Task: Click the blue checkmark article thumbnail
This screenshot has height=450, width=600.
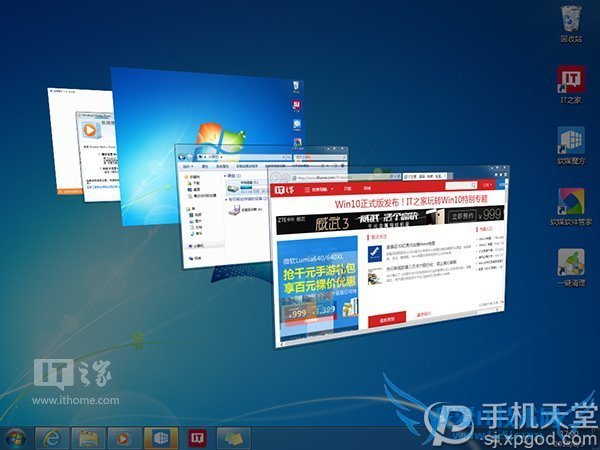Action: 375,253
